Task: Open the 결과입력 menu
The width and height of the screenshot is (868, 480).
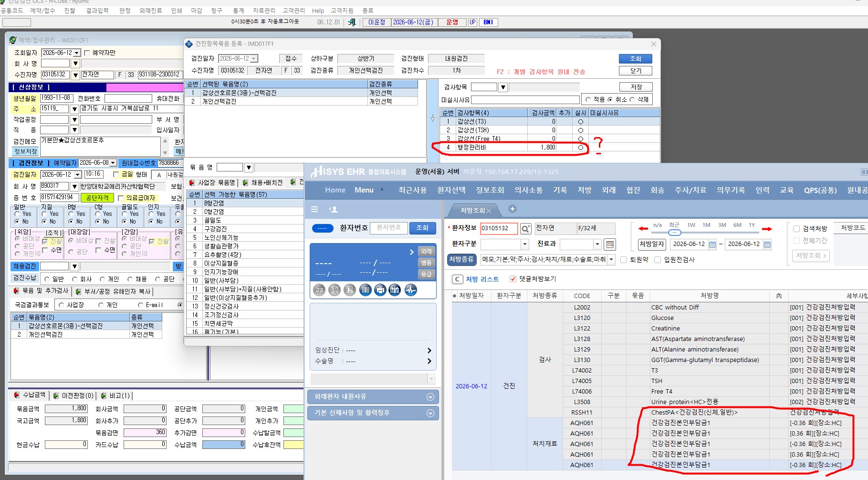Action: click(97, 11)
